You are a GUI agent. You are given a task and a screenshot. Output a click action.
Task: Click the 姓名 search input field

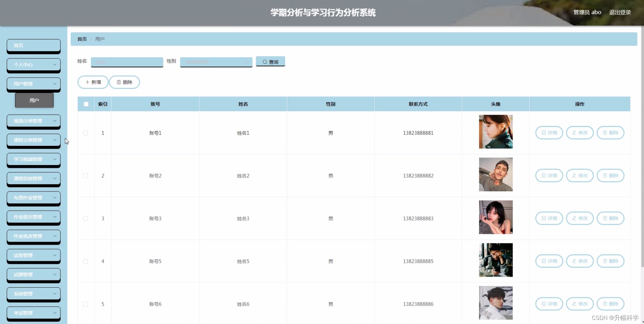coord(127,62)
